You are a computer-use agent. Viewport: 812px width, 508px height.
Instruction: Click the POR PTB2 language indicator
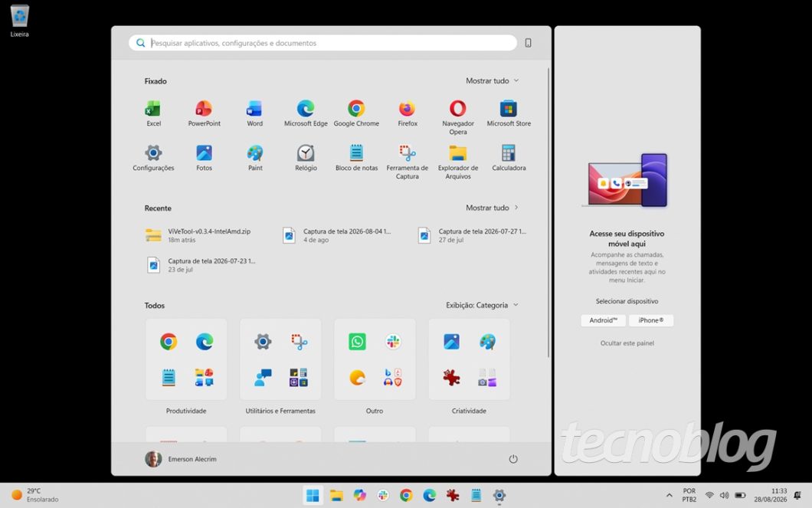coord(689,496)
